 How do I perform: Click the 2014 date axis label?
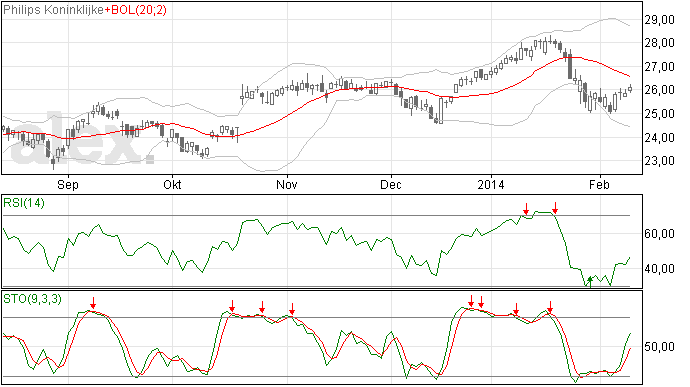click(x=491, y=184)
